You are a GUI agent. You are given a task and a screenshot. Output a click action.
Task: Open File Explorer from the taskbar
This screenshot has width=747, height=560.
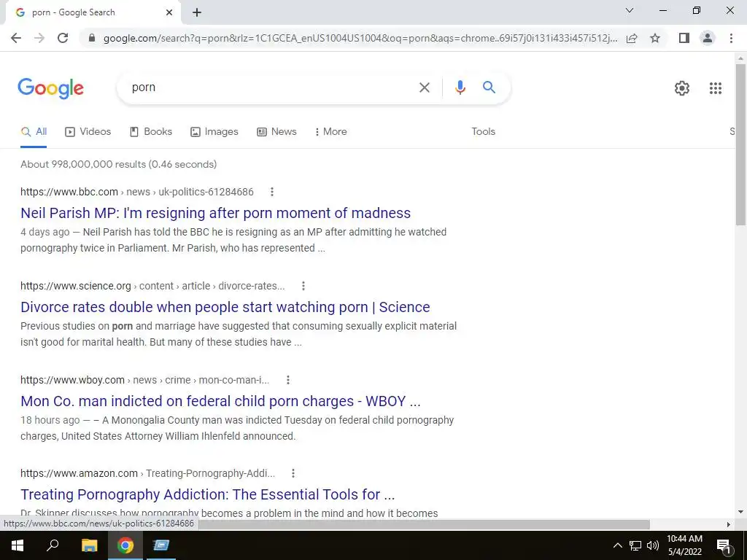click(x=89, y=545)
